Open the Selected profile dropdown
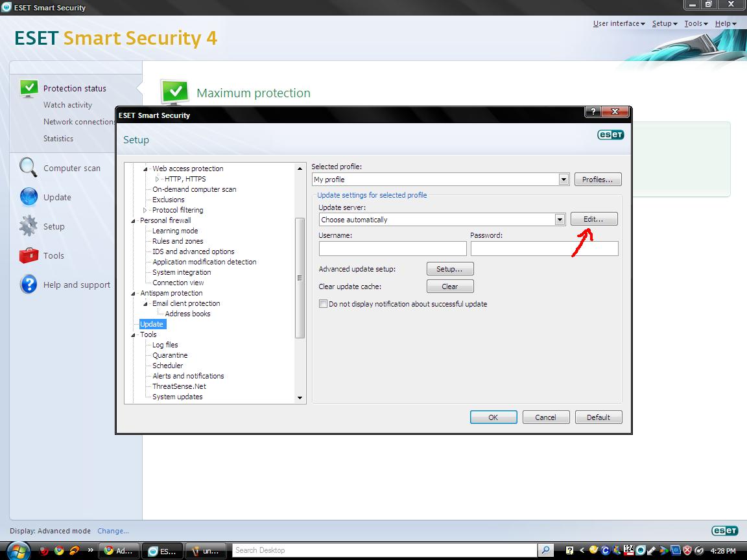 click(563, 180)
